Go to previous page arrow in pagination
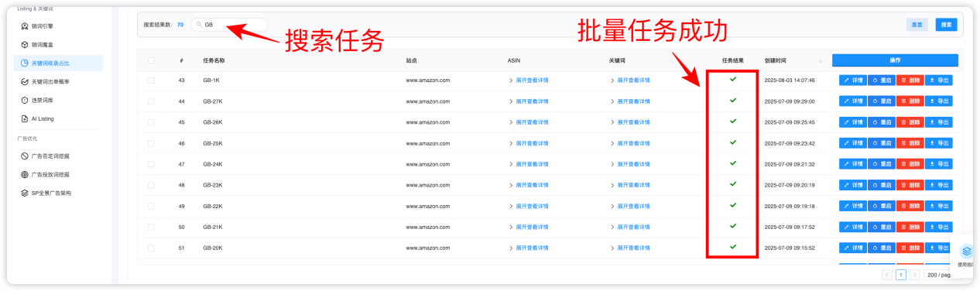Viewport: 980px width, 291px height. click(x=887, y=275)
